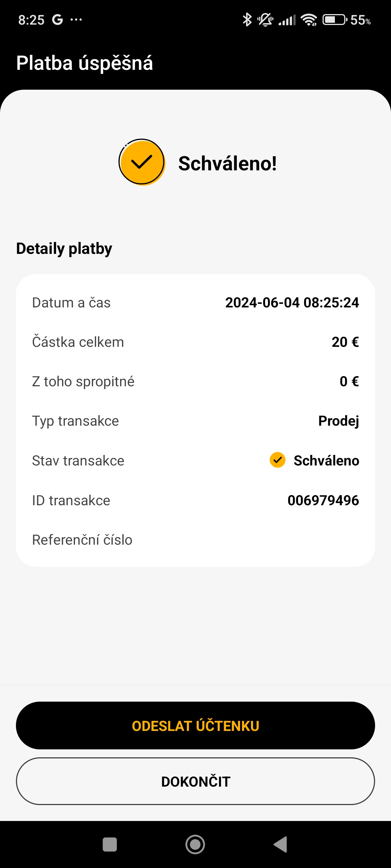Finish with the Dokončit button

coord(195,781)
